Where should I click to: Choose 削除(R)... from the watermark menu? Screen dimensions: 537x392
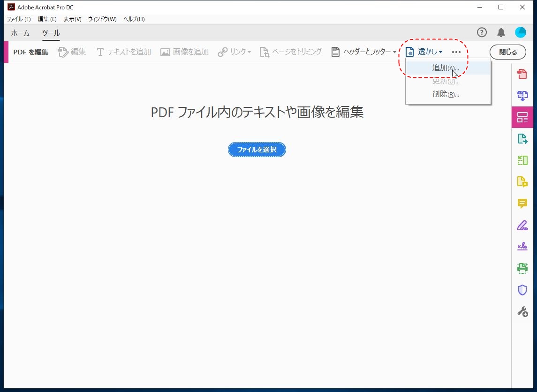point(448,94)
